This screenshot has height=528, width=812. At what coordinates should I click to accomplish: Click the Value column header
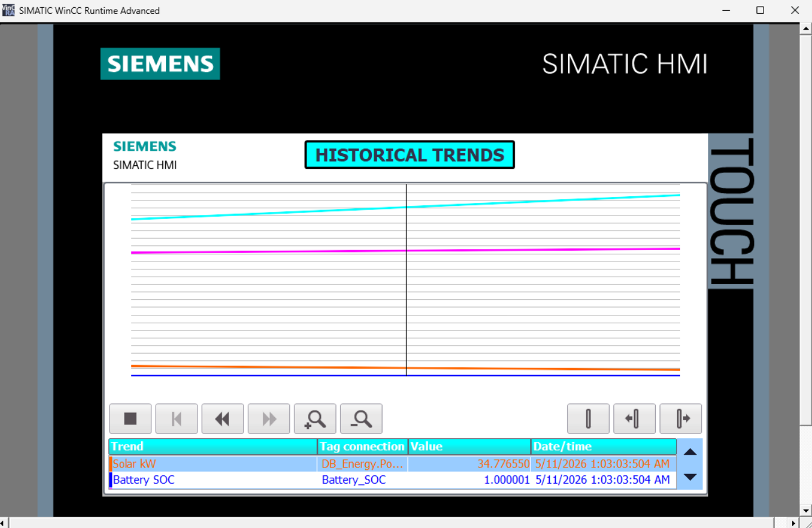[469, 447]
